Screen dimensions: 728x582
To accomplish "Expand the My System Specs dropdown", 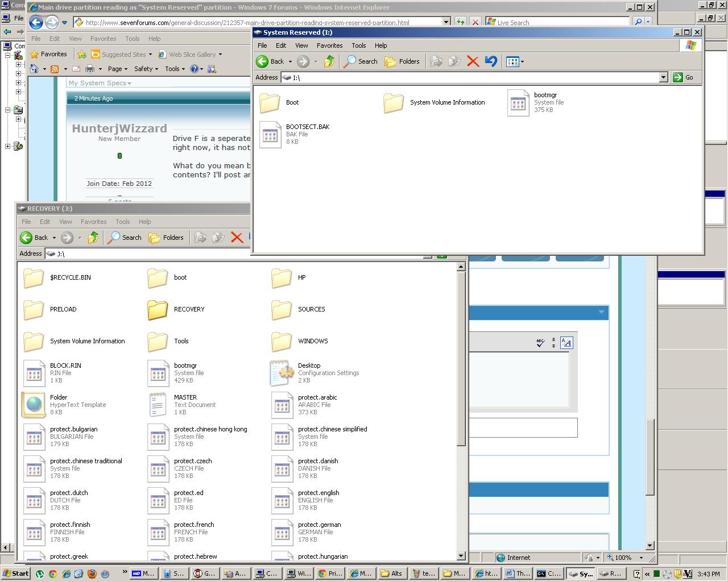I will click(100, 83).
